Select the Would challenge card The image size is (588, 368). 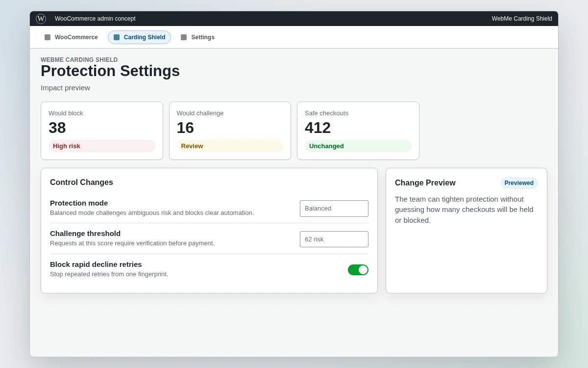coord(230,131)
